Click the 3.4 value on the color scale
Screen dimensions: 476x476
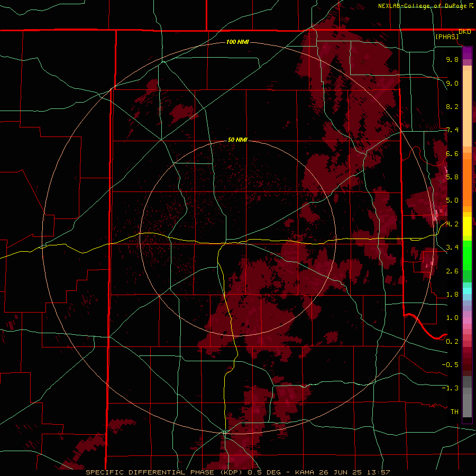(452, 248)
